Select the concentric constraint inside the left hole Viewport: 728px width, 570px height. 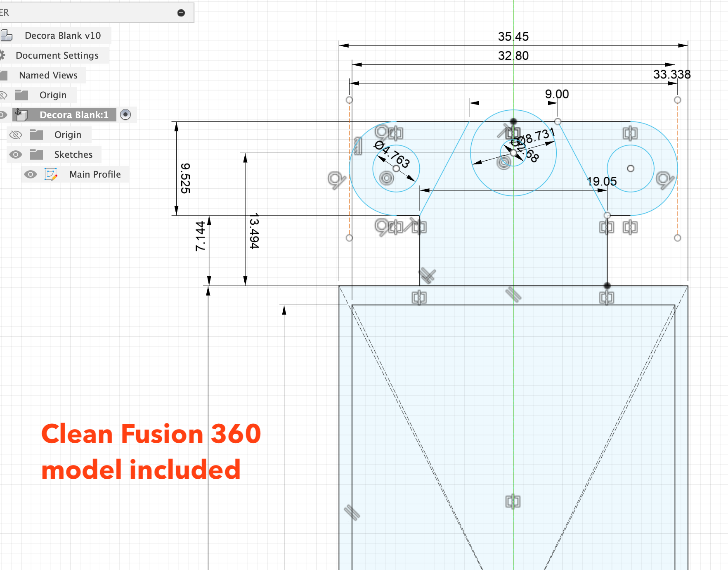point(387,178)
